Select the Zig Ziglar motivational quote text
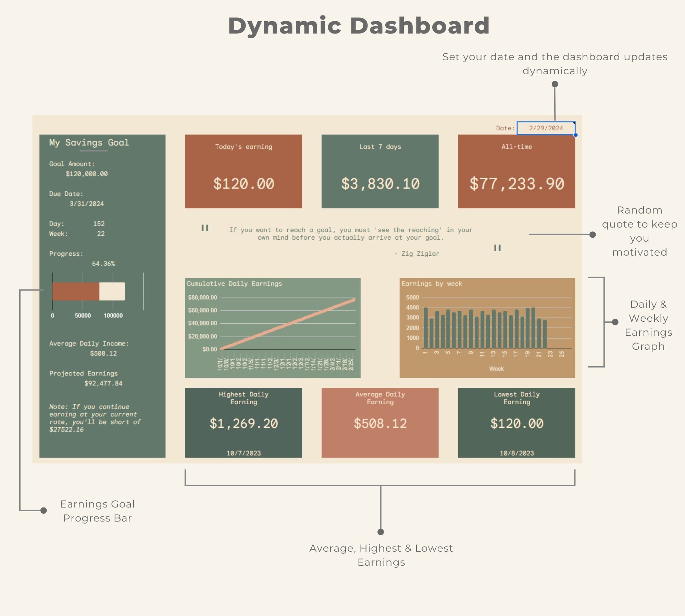685x616 pixels. [352, 234]
